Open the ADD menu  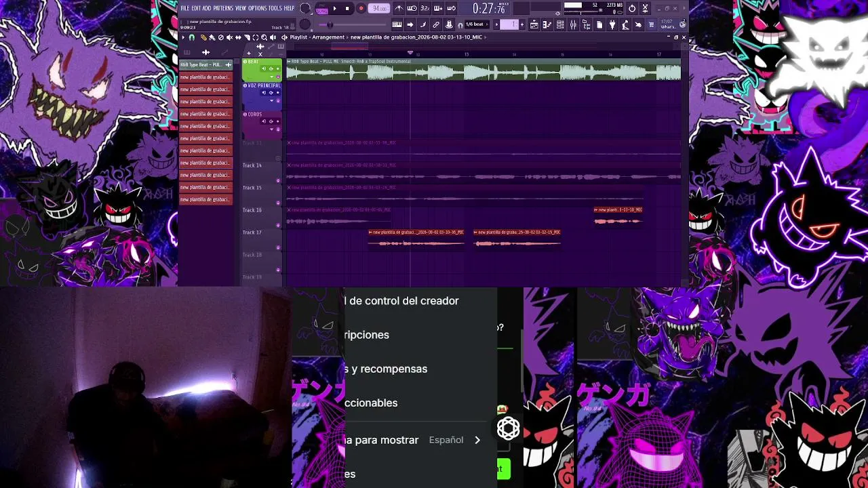[x=206, y=8]
